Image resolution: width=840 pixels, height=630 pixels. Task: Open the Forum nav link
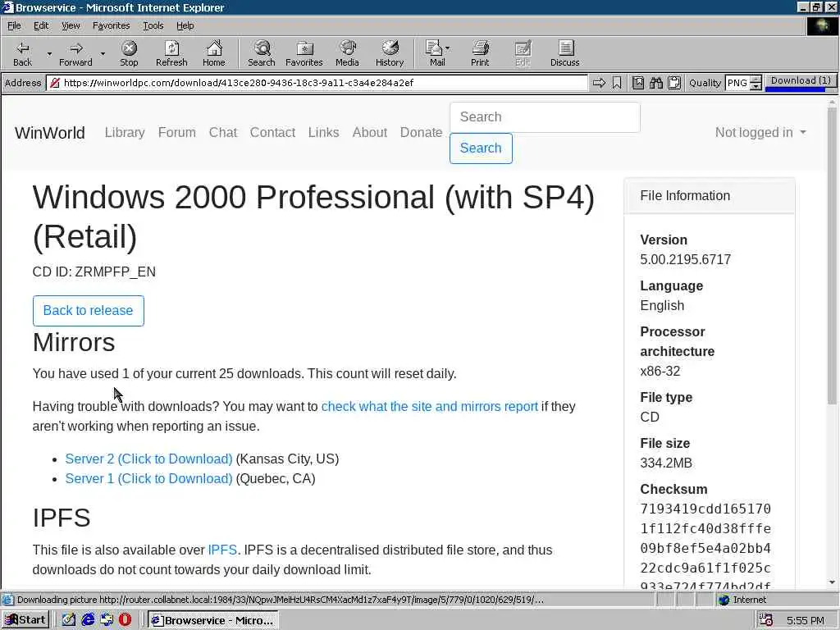(x=177, y=132)
